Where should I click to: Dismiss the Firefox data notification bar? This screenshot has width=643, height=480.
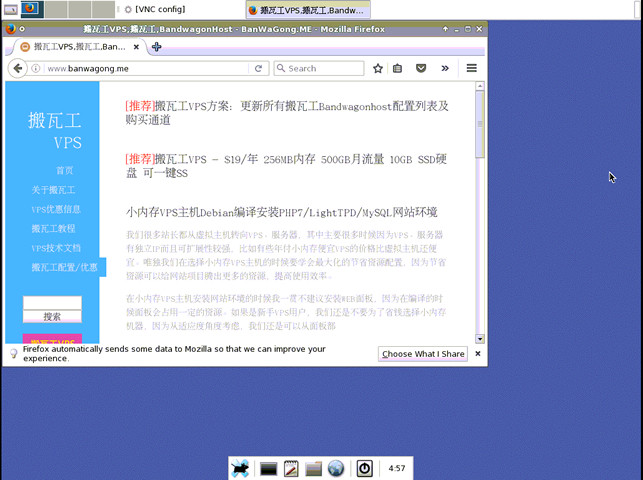tap(478, 353)
